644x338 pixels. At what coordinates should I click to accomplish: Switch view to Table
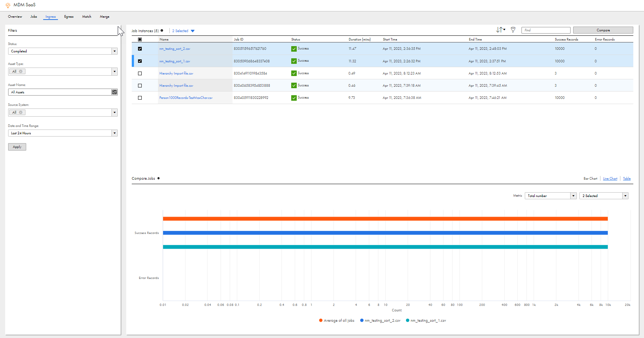627,179
